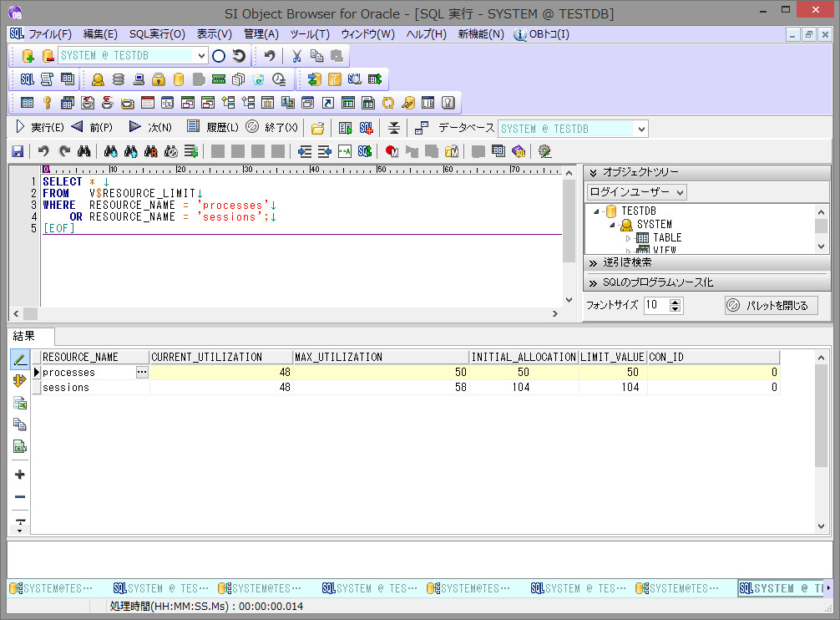The width and height of the screenshot is (840, 620).
Task: Click the 終了(X) stop button
Action: (x=271, y=128)
